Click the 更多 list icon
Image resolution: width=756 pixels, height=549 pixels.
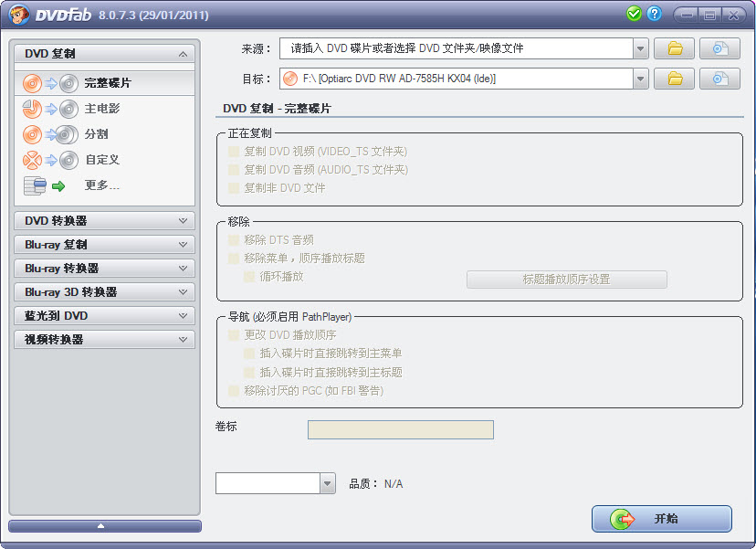point(35,185)
